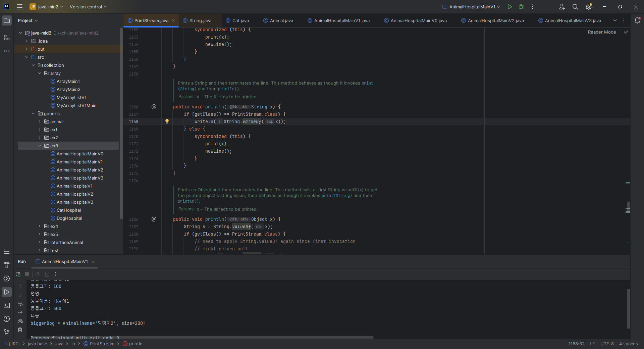This screenshot has width=644, height=349.
Task: Click the inspections green checkmark widget
Action: pos(626,32)
